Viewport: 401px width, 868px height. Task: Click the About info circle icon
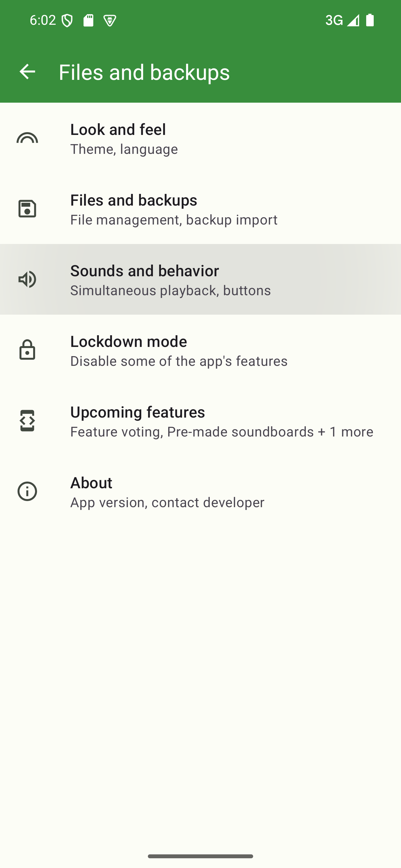(x=27, y=491)
